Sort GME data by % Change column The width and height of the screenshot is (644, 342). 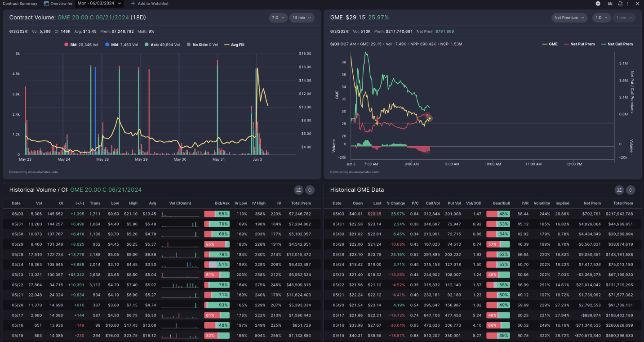click(x=396, y=203)
